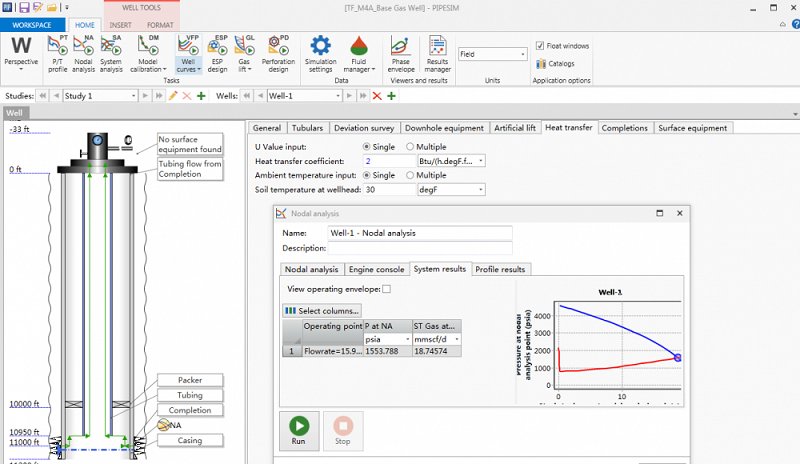Screen dimensions: 800x464
Task: Open Gas lift tool
Action: pyautogui.click(x=244, y=54)
